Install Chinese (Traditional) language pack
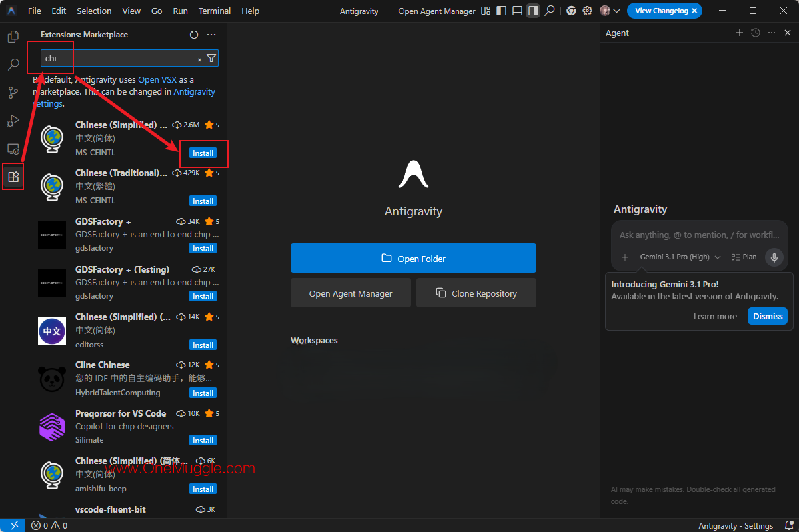This screenshot has width=799, height=532. click(x=203, y=201)
